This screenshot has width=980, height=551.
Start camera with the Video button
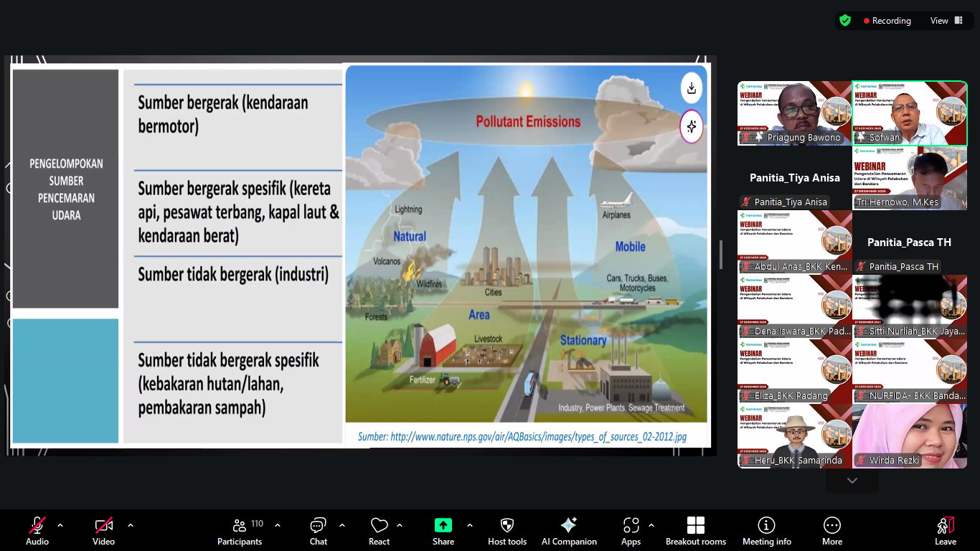103,531
